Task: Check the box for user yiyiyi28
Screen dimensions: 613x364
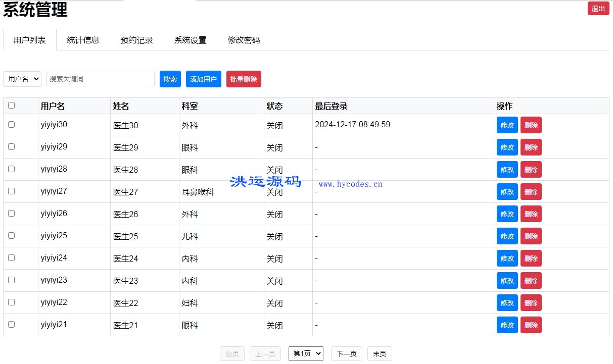Action: [11, 169]
